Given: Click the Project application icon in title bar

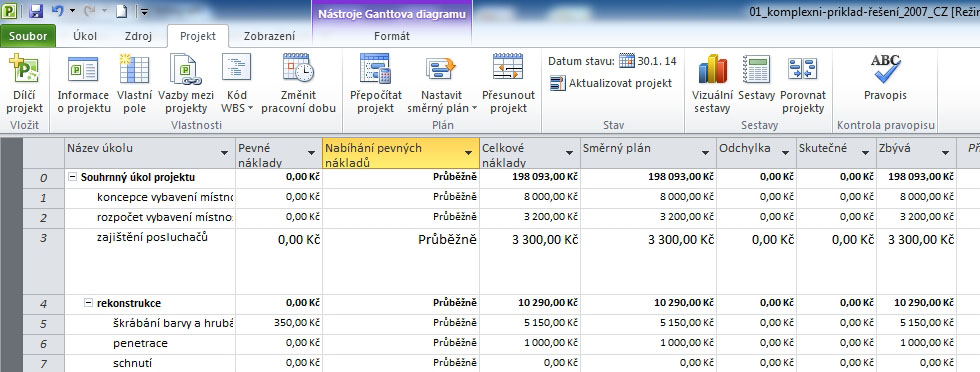Looking at the screenshot, I should click(x=10, y=11).
